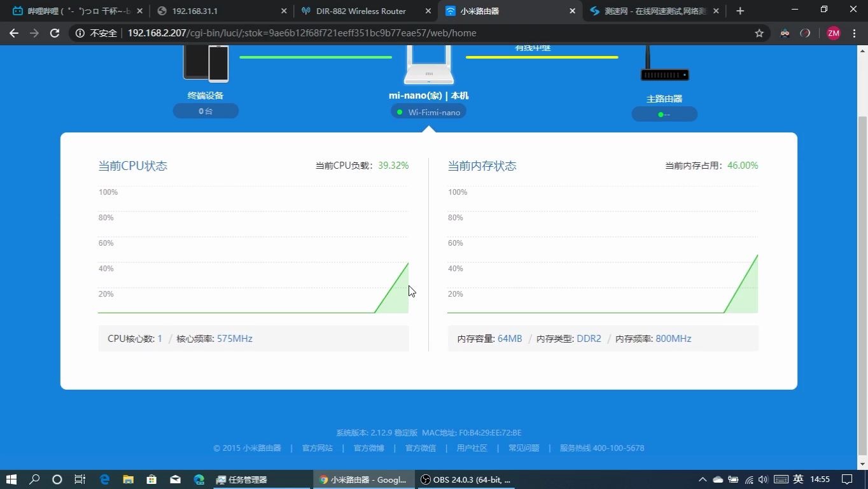Screen dimensions: 868x489
Task: Open the 官方微信 footer link
Action: (421, 448)
